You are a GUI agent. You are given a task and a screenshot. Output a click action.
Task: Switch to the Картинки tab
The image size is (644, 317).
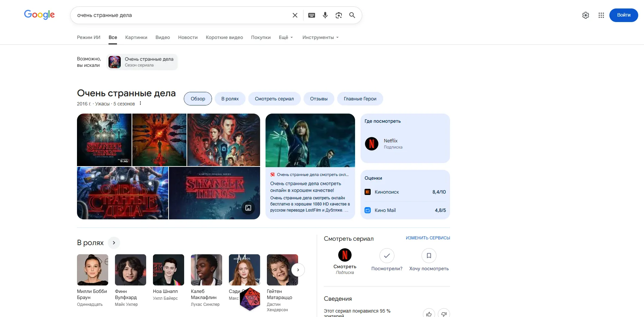(x=136, y=37)
